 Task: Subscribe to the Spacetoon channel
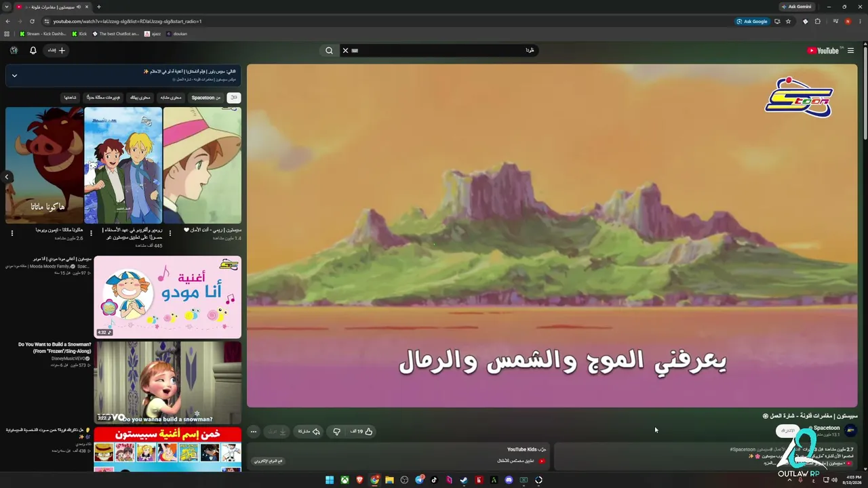tap(788, 430)
